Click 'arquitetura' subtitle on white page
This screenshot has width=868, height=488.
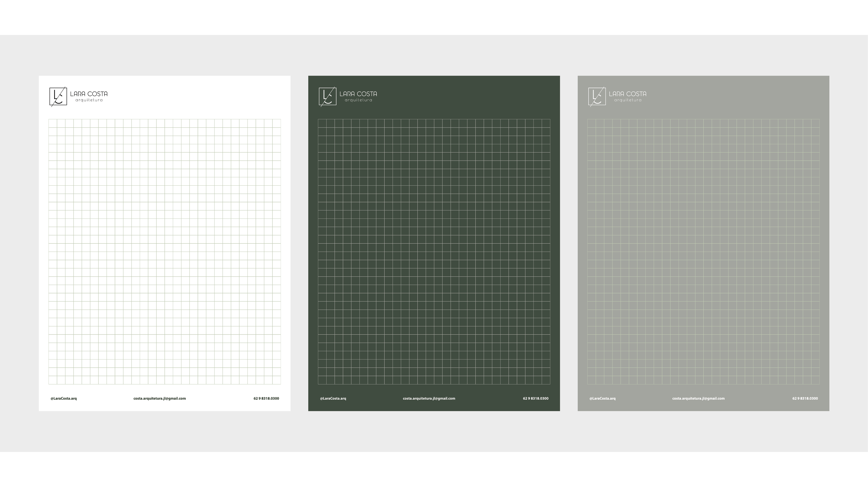pyautogui.click(x=89, y=100)
